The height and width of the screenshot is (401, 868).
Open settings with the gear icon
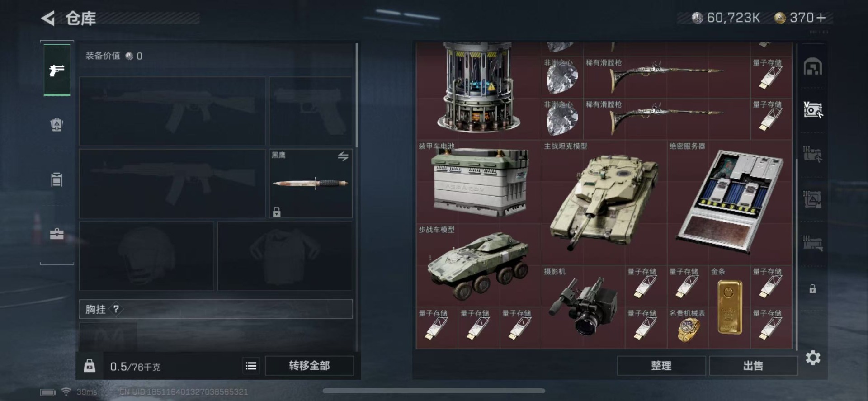pyautogui.click(x=813, y=358)
